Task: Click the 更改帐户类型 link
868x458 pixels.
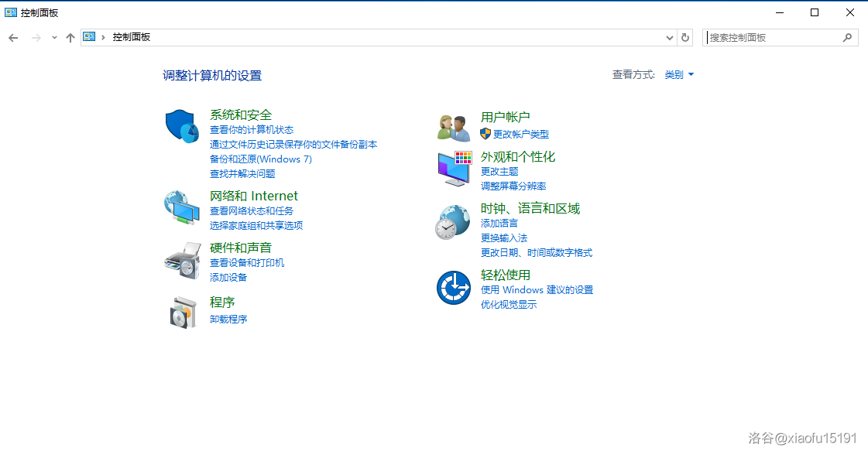Action: click(x=521, y=135)
